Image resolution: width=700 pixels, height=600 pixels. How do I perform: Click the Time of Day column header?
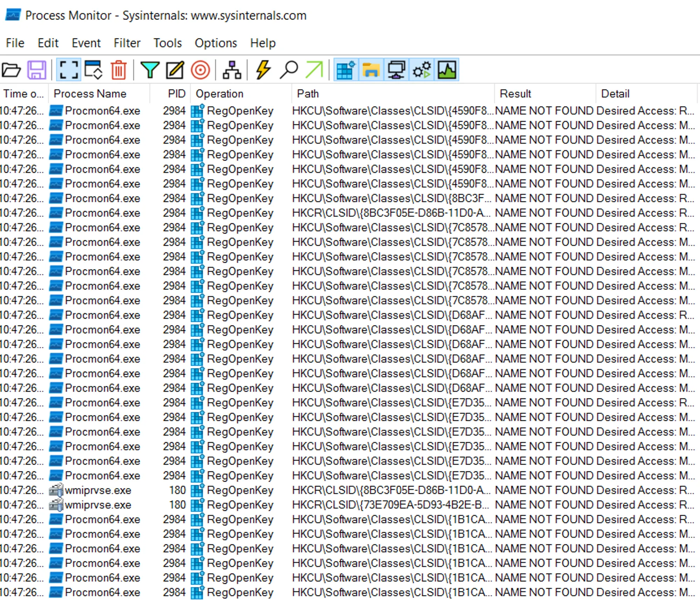click(x=24, y=94)
